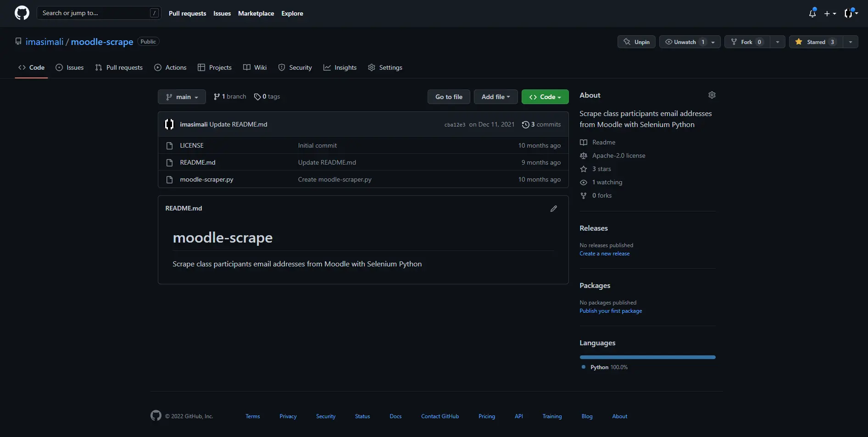Click Go to file button
The height and width of the screenshot is (437, 868).
pos(449,97)
